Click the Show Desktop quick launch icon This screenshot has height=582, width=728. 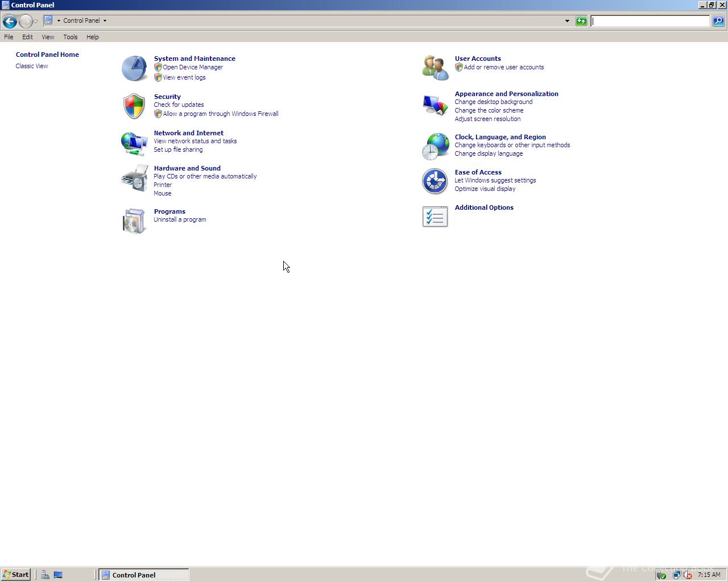click(x=58, y=575)
